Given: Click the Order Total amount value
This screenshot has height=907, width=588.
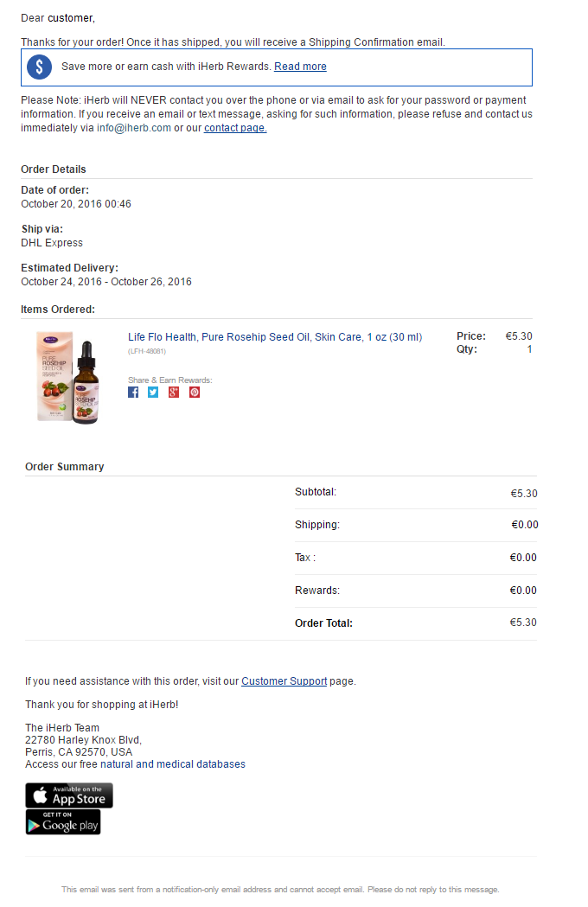Looking at the screenshot, I should click(x=523, y=623).
